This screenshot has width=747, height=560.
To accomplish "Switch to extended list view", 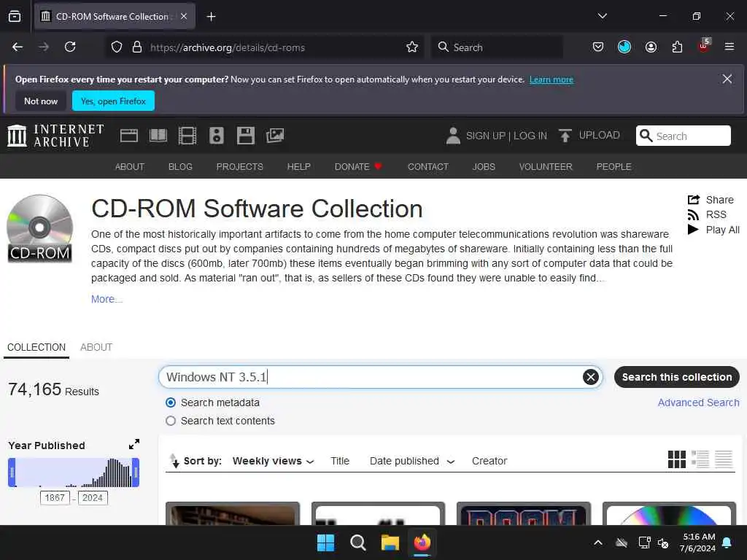I will point(700,459).
